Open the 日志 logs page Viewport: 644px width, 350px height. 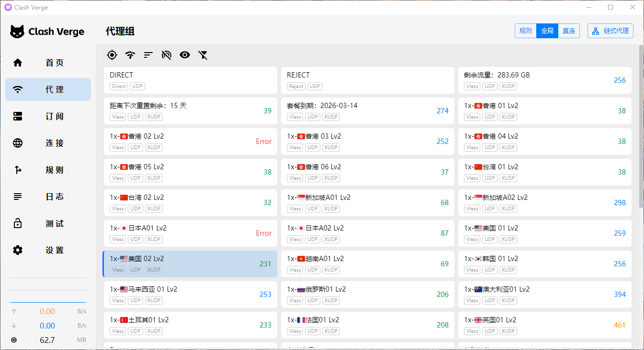[x=48, y=197]
